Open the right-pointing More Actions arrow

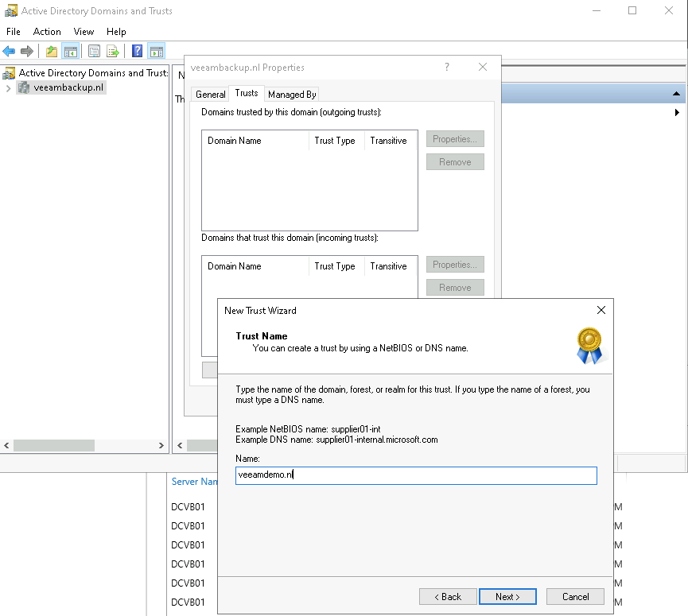(x=676, y=113)
